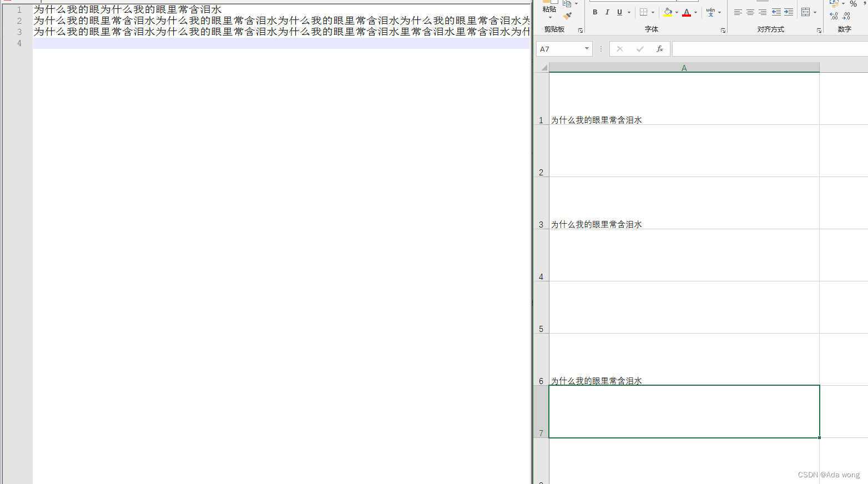Center text horizontally in cell
The height and width of the screenshot is (484, 868).
(750, 12)
